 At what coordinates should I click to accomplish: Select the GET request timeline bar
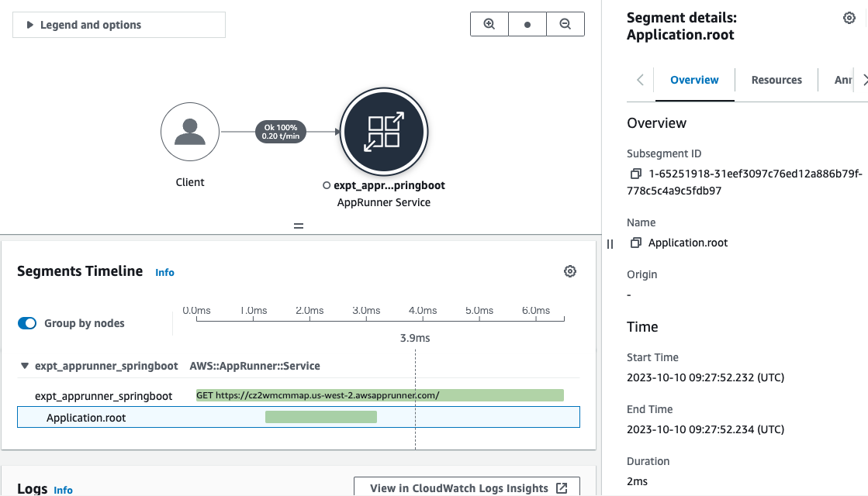click(x=380, y=395)
